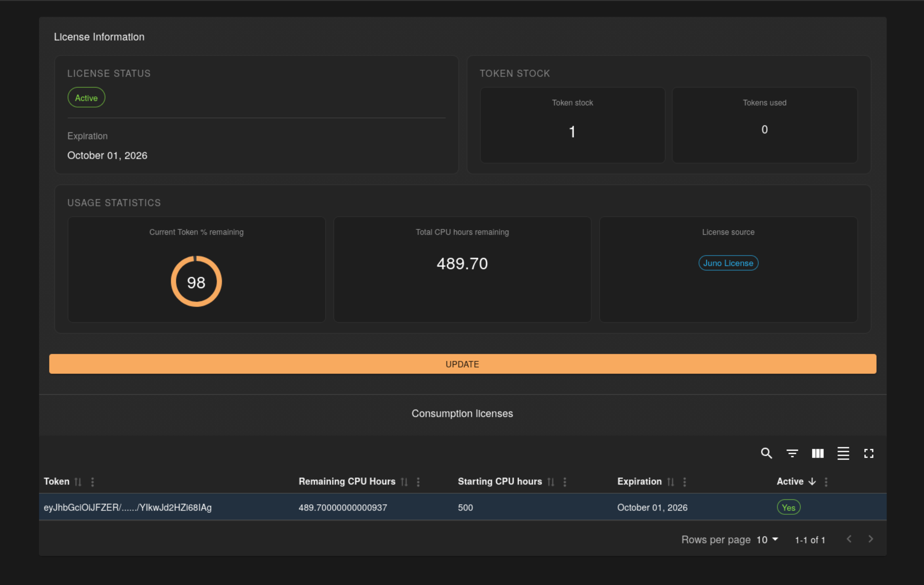Open Active column actions menu

pos(826,482)
